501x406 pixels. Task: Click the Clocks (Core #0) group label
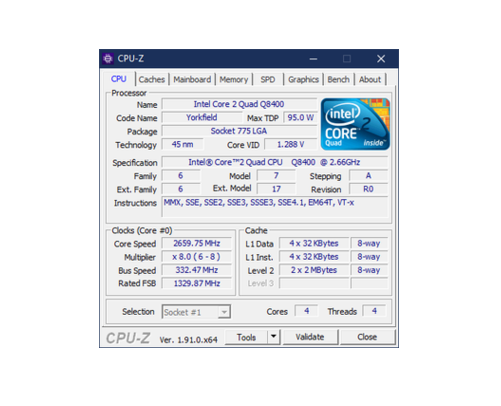click(142, 230)
